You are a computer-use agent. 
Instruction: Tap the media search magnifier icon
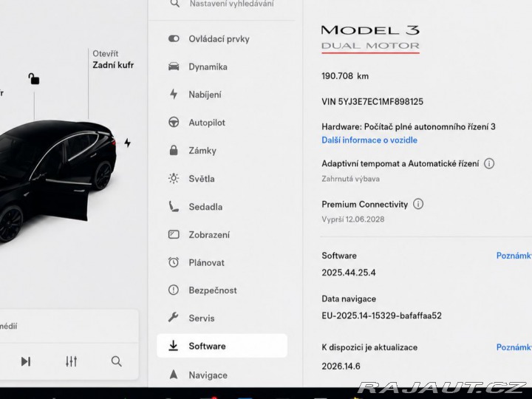[x=117, y=361]
